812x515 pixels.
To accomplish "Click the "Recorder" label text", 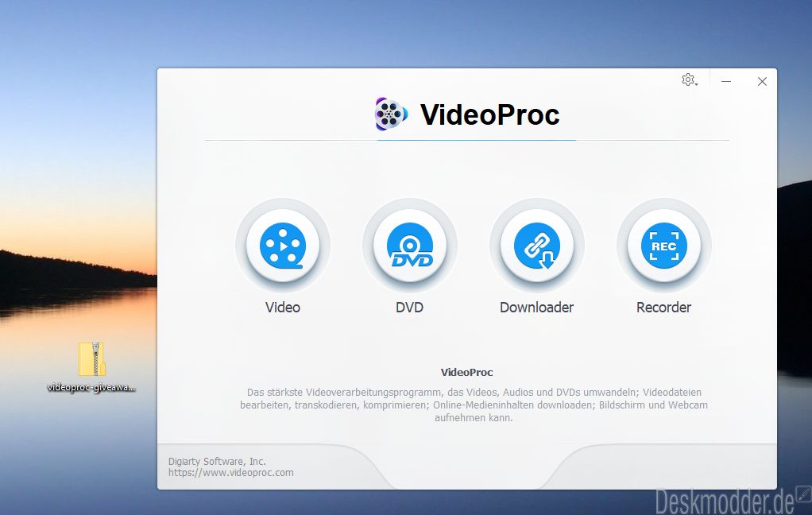I will [x=664, y=308].
